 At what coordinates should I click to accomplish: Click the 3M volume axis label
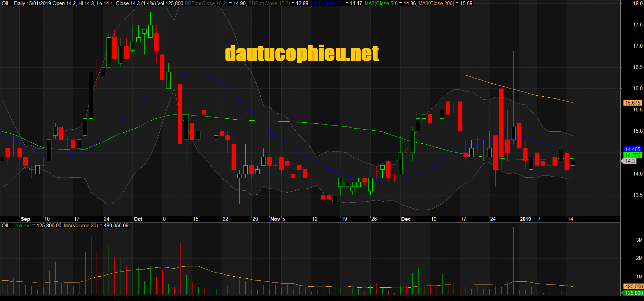tap(639, 240)
